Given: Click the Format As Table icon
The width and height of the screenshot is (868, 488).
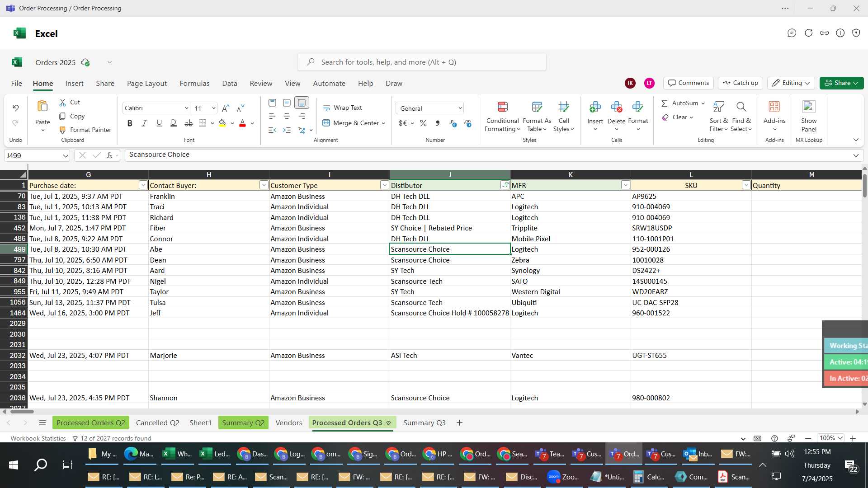Looking at the screenshot, I should 537,107.
